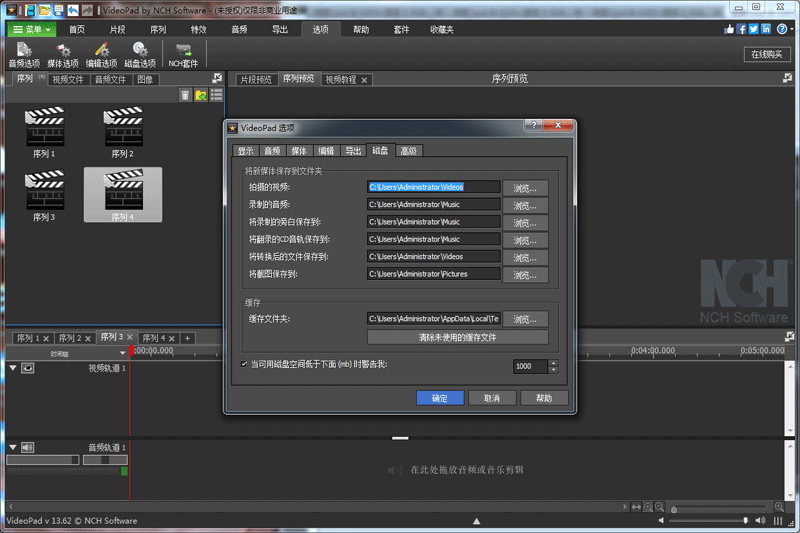Switch to the 高级 tab in options dialog

point(408,151)
